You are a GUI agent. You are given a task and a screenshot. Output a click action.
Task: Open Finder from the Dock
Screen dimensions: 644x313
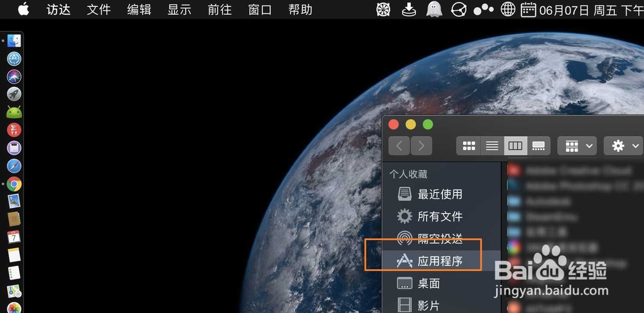14,41
